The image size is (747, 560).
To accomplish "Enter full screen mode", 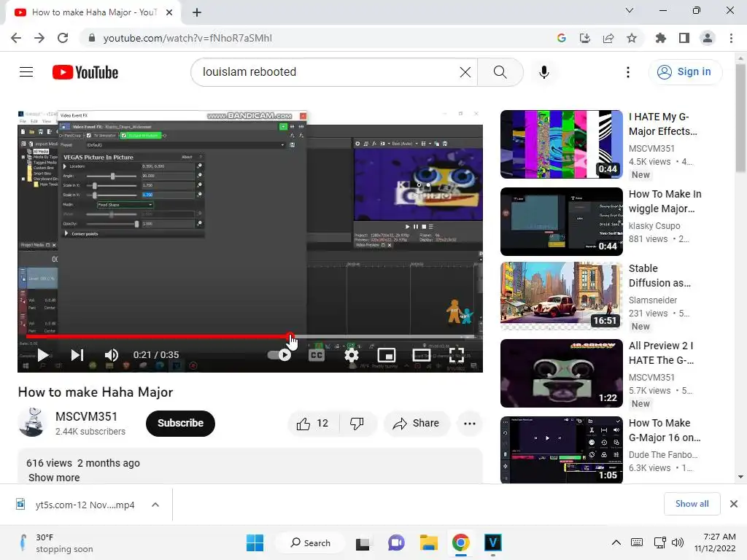I will click(x=457, y=355).
